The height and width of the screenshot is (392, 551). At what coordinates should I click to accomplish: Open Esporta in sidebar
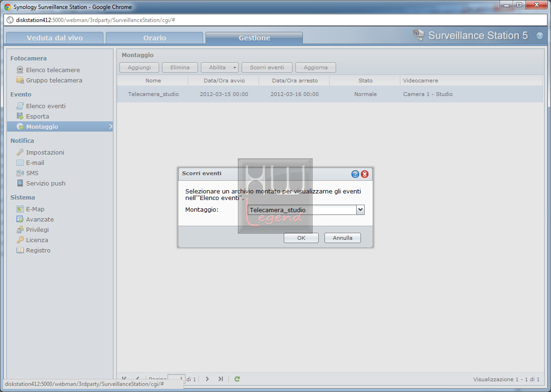(x=37, y=116)
